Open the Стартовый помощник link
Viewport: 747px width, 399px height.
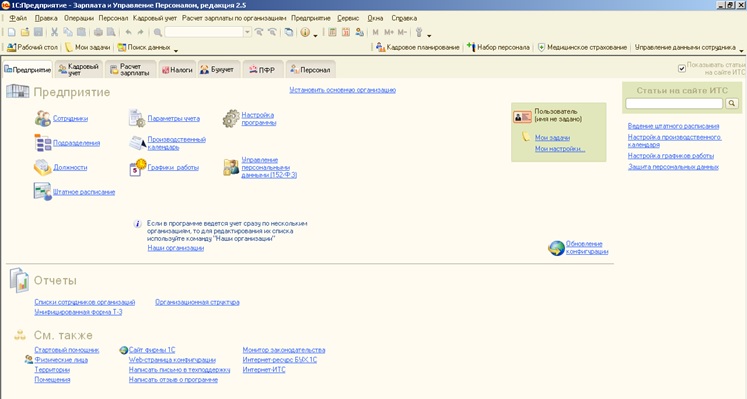click(x=67, y=350)
